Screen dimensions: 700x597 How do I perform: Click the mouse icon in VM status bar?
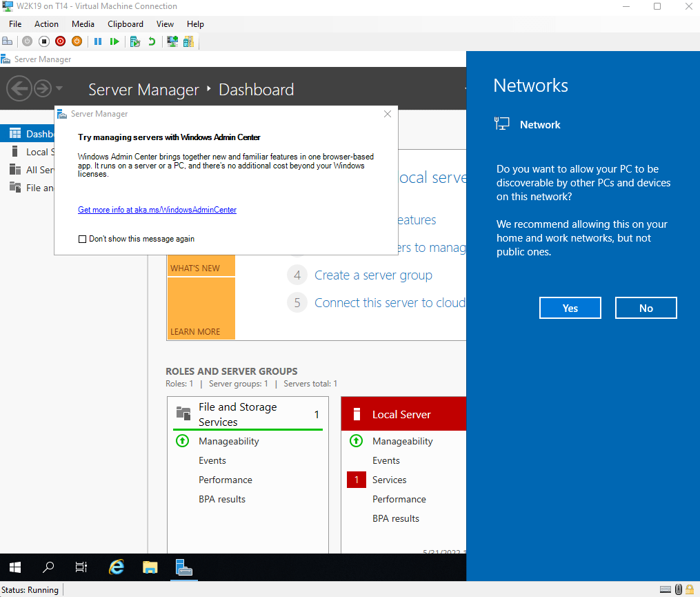pyautogui.click(x=679, y=589)
